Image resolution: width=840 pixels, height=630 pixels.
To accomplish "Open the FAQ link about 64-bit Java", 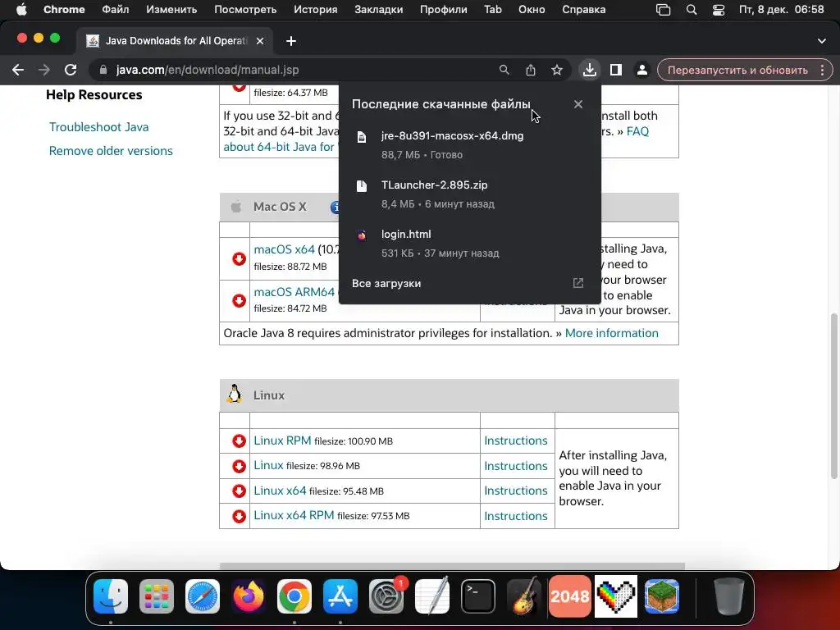I will (637, 131).
